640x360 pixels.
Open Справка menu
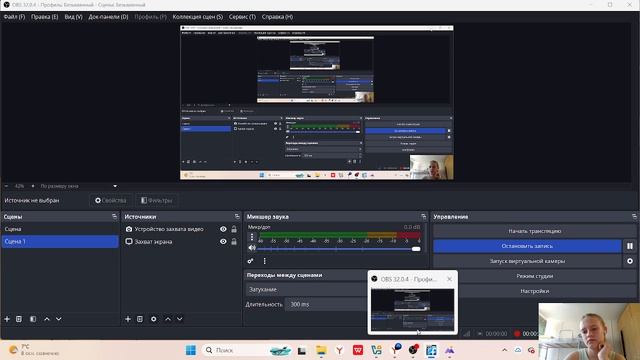pos(277,17)
